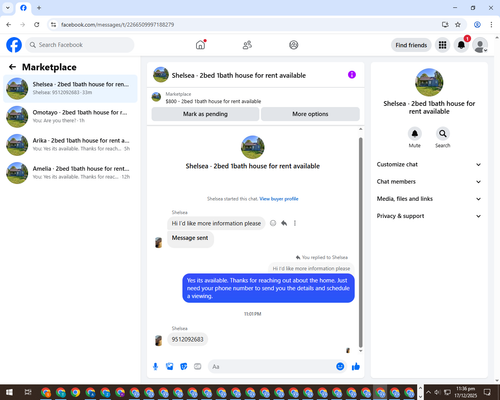Go to the Home feed icon
This screenshot has width=500, height=400.
point(200,45)
